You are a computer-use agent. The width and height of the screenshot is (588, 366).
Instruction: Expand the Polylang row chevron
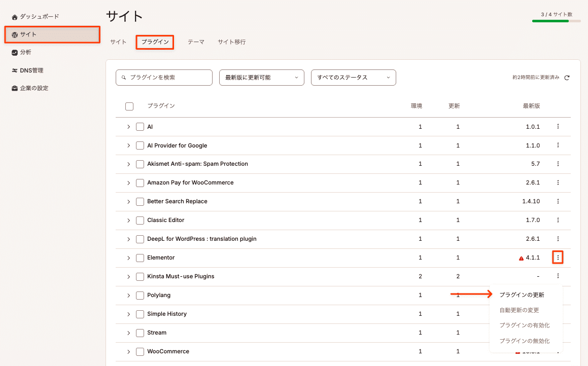click(x=129, y=295)
